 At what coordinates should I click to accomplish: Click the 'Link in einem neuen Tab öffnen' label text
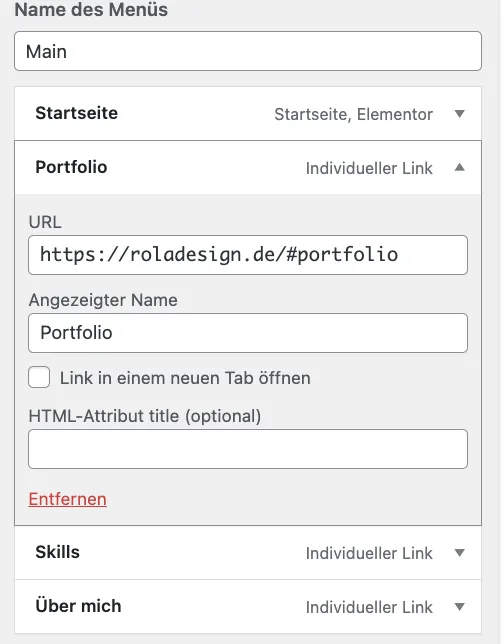click(x=185, y=378)
